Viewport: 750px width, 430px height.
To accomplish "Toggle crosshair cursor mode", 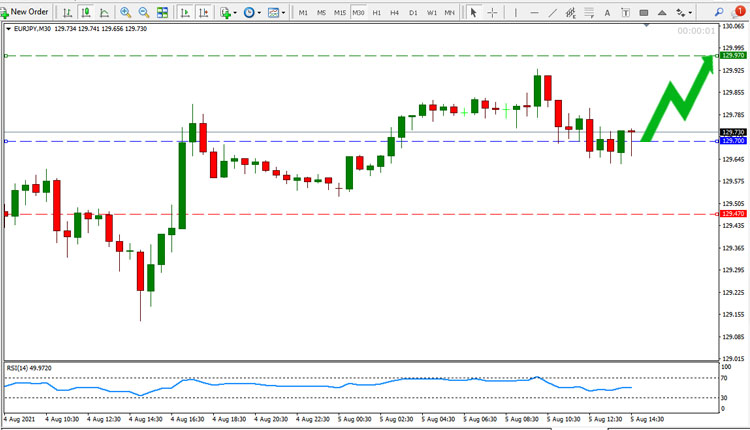I will pos(492,12).
